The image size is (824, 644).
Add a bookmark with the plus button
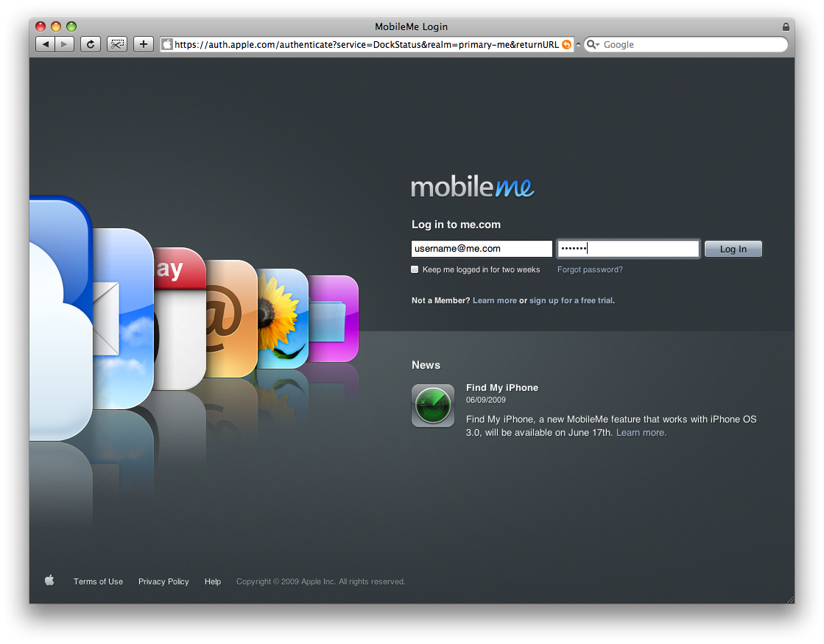click(x=144, y=44)
